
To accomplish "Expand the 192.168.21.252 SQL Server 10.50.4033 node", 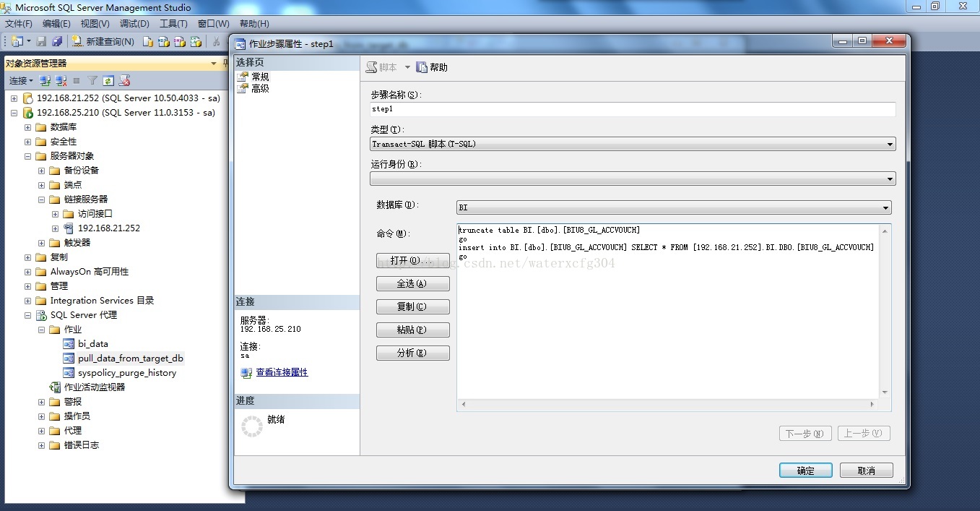I will click(14, 98).
